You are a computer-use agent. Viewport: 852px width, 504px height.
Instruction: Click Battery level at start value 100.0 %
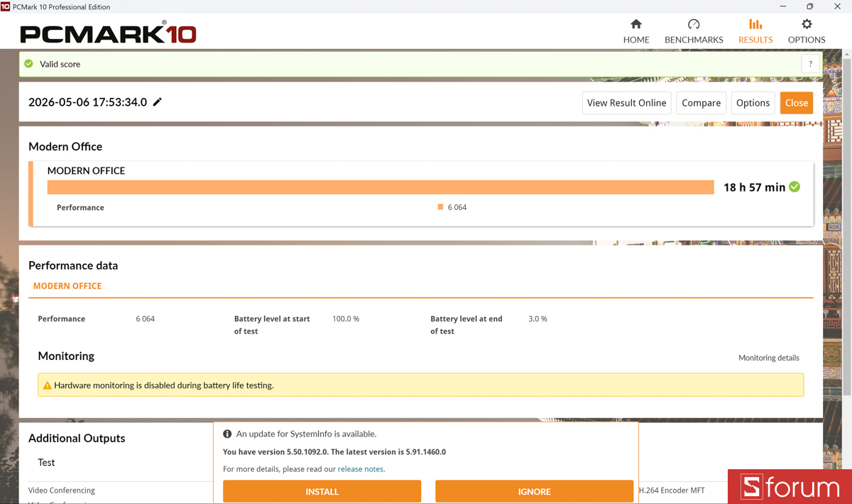[346, 319]
